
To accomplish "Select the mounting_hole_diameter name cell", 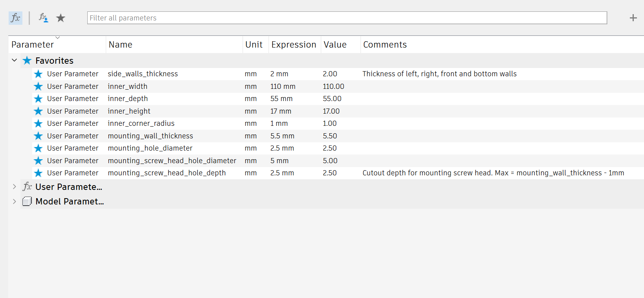I will (x=150, y=148).
